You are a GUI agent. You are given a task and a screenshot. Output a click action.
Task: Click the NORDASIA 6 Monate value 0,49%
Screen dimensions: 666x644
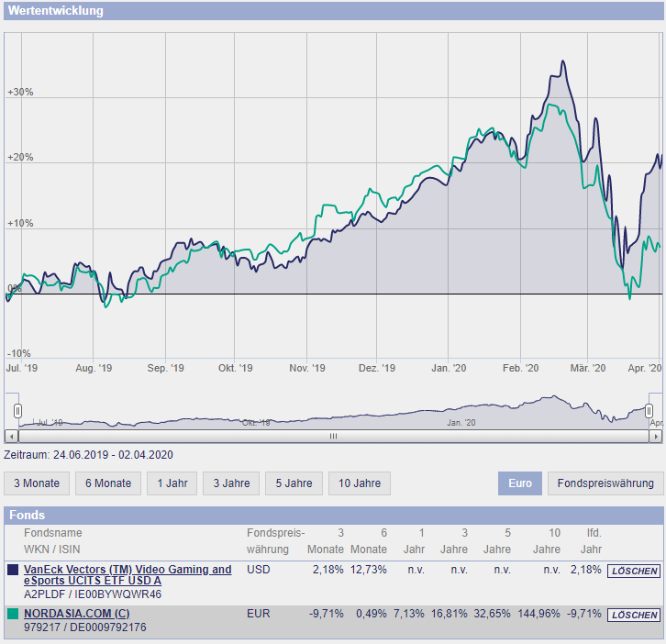pyautogui.click(x=372, y=614)
